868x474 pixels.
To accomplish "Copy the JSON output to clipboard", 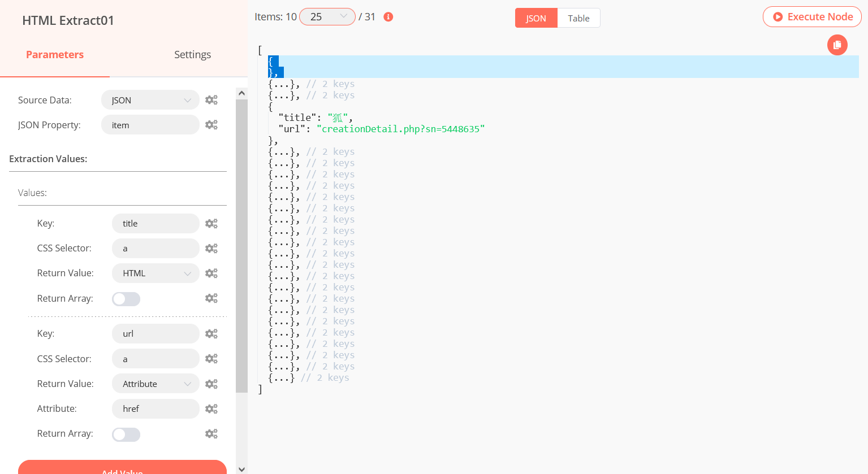I will pyautogui.click(x=837, y=45).
